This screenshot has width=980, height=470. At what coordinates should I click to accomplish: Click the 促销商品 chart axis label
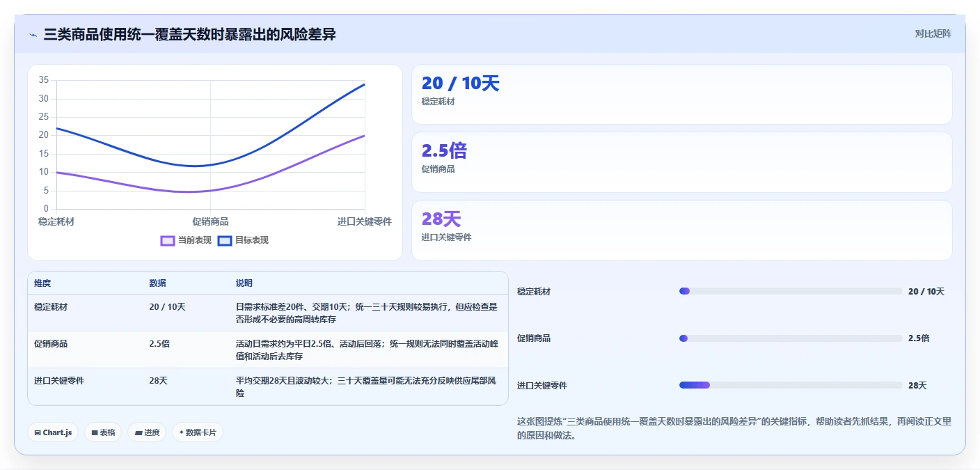pyautogui.click(x=210, y=221)
